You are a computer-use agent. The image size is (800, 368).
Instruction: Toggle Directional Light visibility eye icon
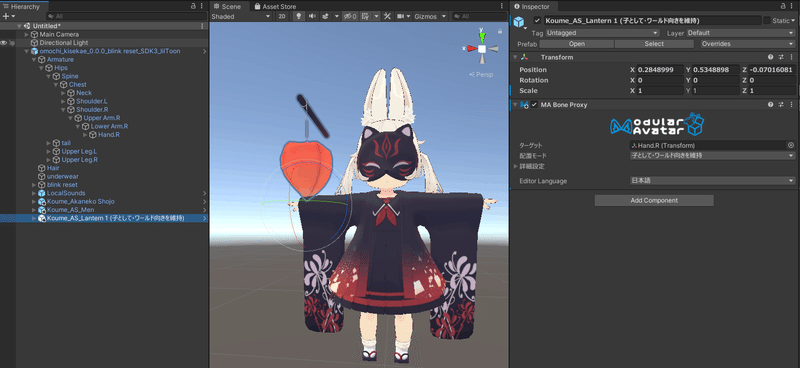tap(4, 43)
